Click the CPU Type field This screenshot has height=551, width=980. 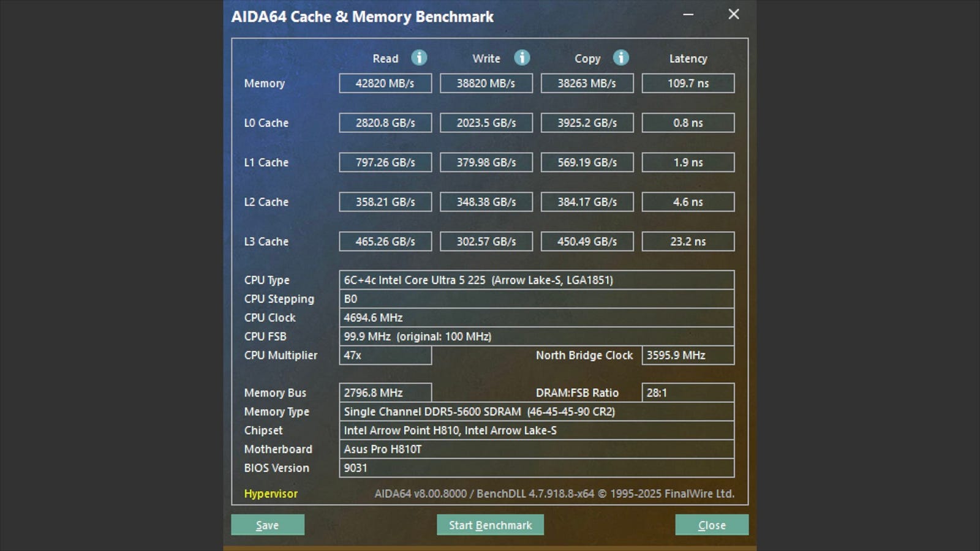(x=536, y=280)
